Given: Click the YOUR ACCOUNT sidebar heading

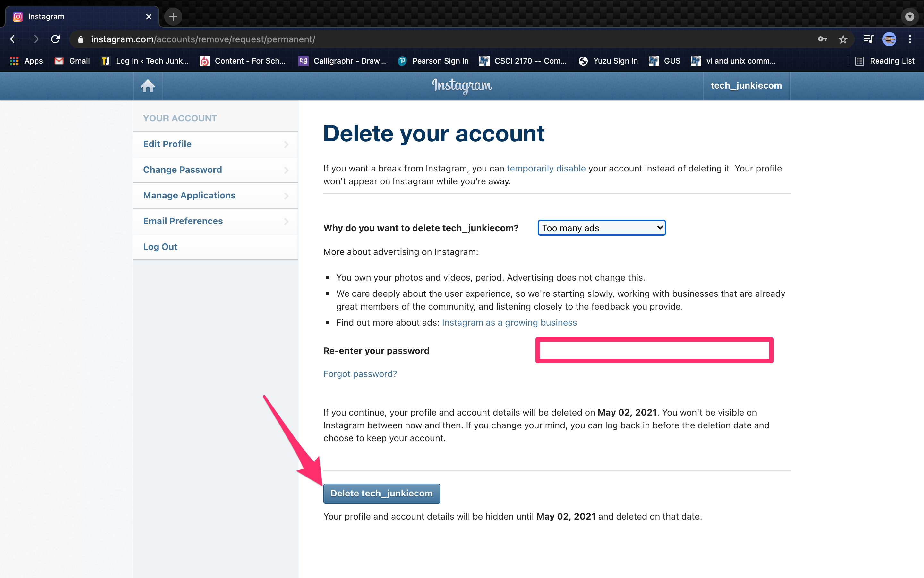Looking at the screenshot, I should point(180,118).
